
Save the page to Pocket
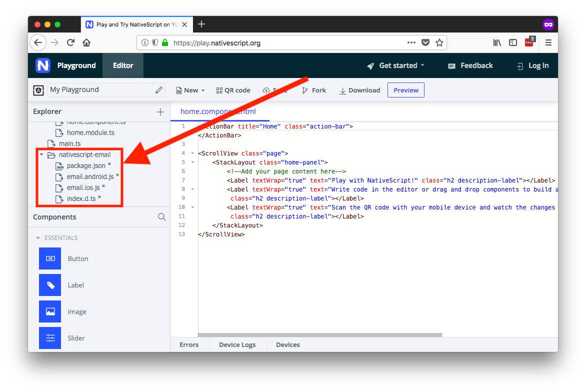pyautogui.click(x=425, y=42)
